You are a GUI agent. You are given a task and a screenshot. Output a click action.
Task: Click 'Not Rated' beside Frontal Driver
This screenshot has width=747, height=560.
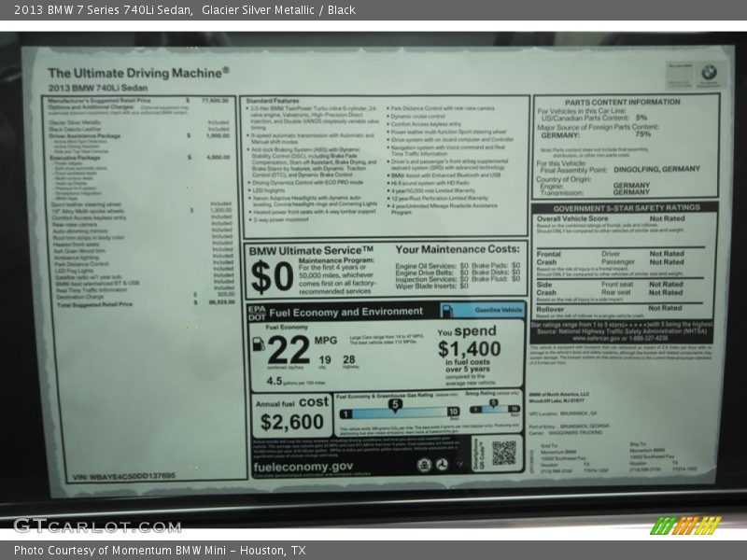pos(667,254)
